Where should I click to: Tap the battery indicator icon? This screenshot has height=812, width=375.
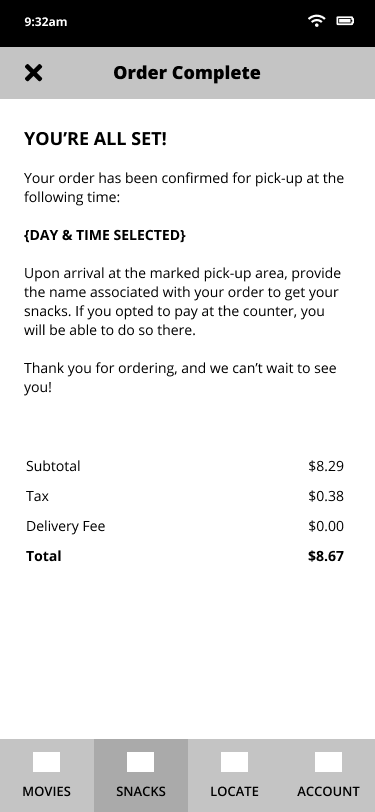345,21
